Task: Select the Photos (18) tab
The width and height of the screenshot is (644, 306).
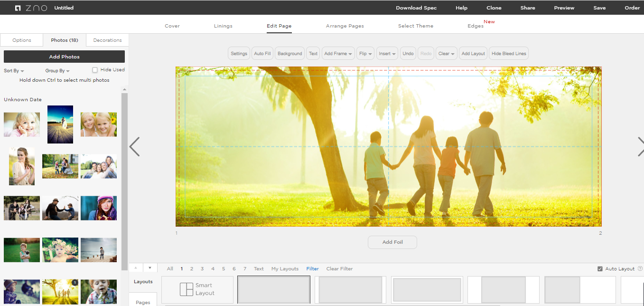Action: [x=65, y=40]
